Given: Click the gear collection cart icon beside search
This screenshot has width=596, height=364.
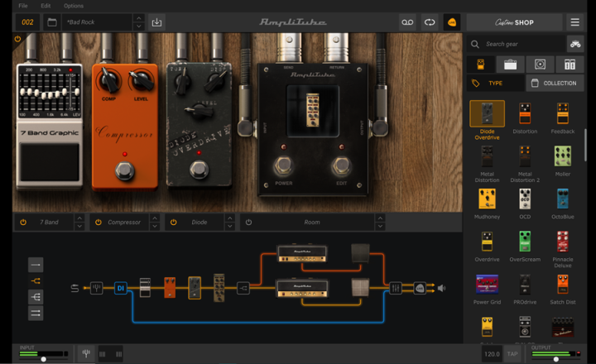Looking at the screenshot, I should (x=575, y=44).
